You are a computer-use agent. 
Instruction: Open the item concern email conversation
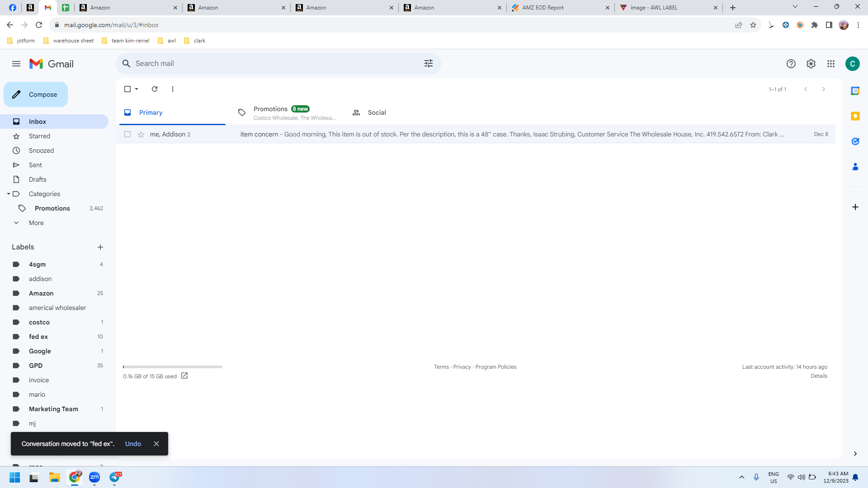coord(476,134)
